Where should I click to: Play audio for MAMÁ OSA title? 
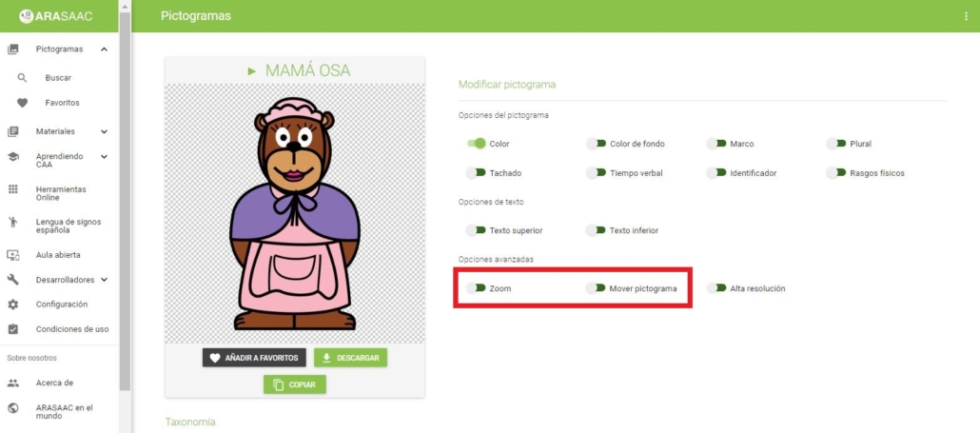pos(252,71)
